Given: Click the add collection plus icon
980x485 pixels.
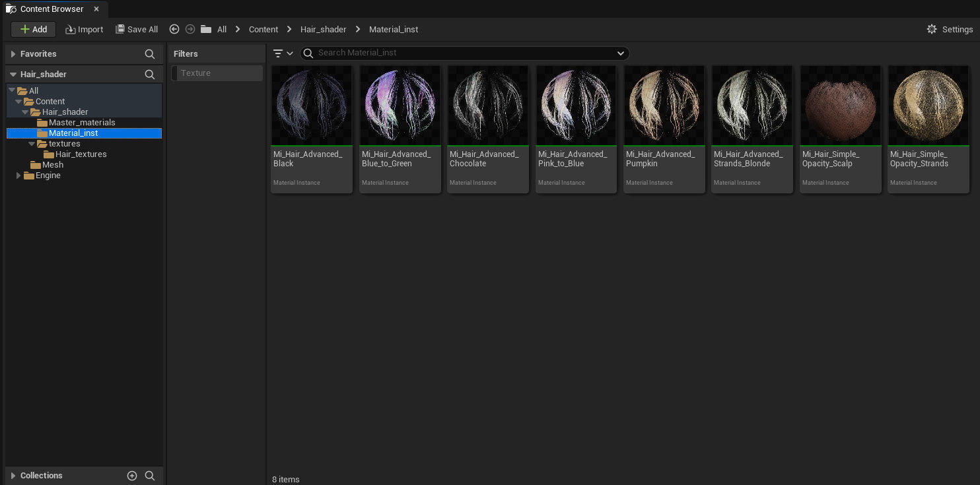Looking at the screenshot, I should [x=132, y=476].
